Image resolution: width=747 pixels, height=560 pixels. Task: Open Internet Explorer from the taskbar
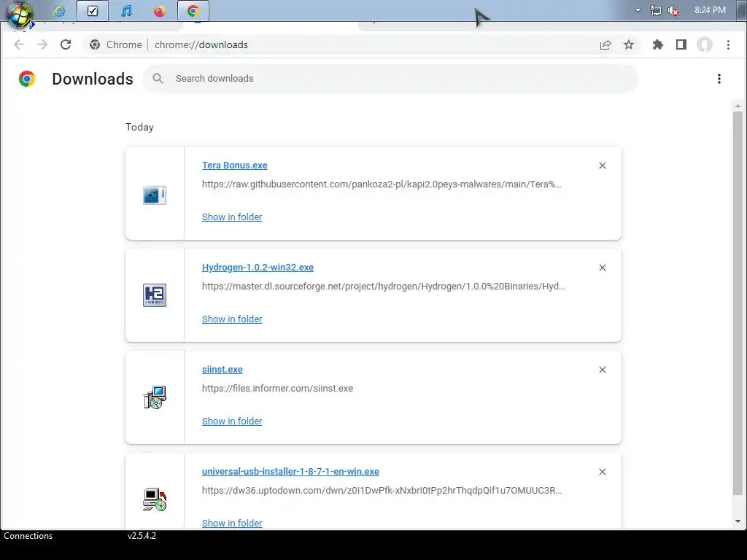59,10
